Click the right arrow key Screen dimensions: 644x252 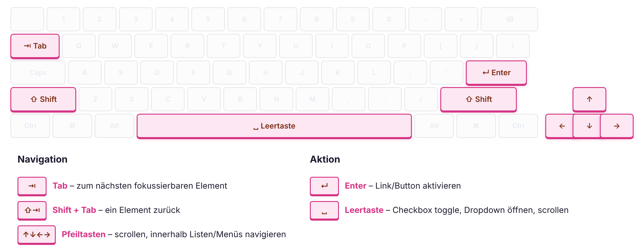tap(617, 126)
